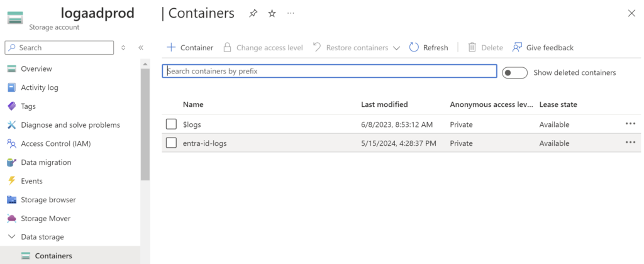The image size is (644, 264).
Task: Click the Search containers by prefix field
Action: click(x=330, y=71)
